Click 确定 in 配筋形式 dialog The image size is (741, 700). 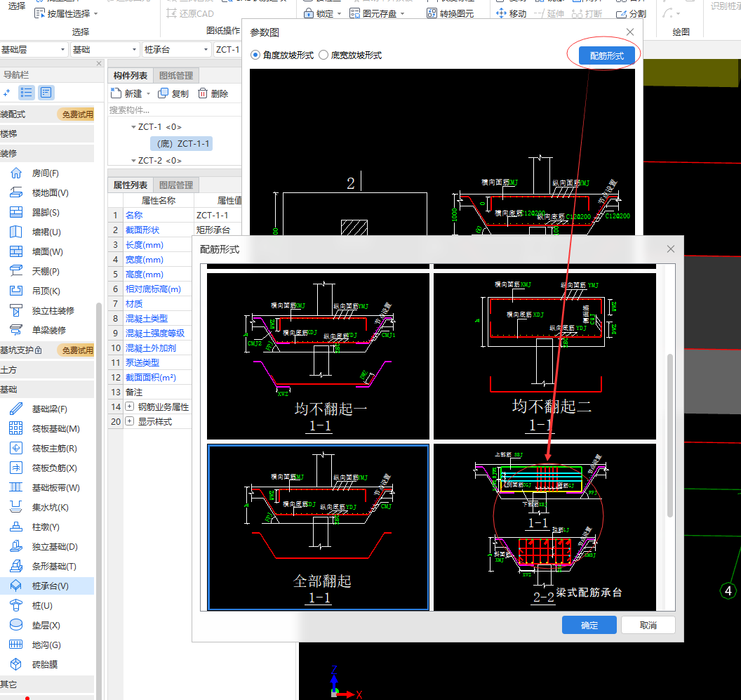point(589,625)
